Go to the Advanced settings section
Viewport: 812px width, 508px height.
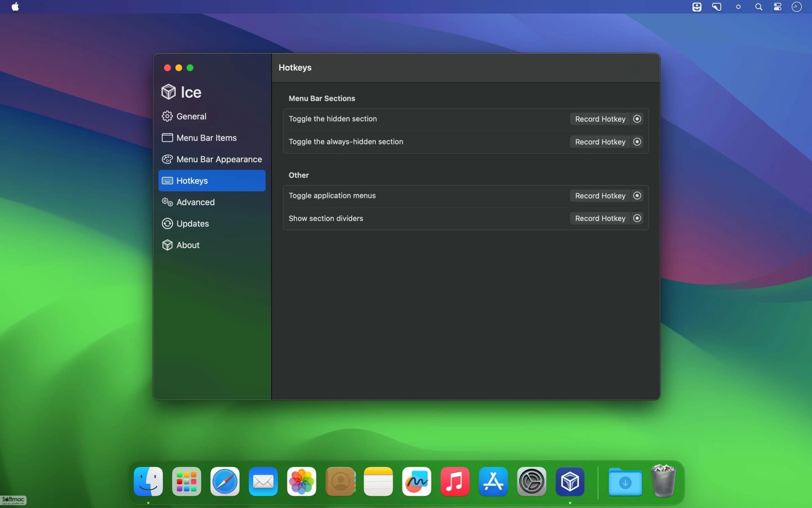[212, 202]
